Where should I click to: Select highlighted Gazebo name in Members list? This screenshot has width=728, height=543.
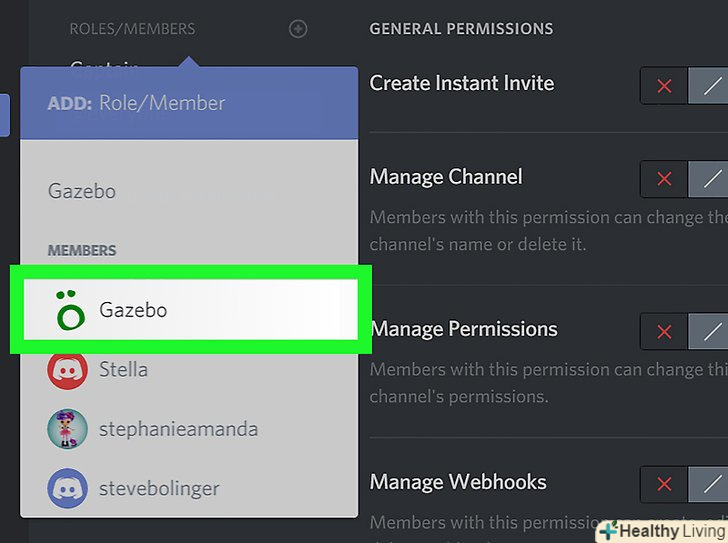pyautogui.click(x=133, y=310)
